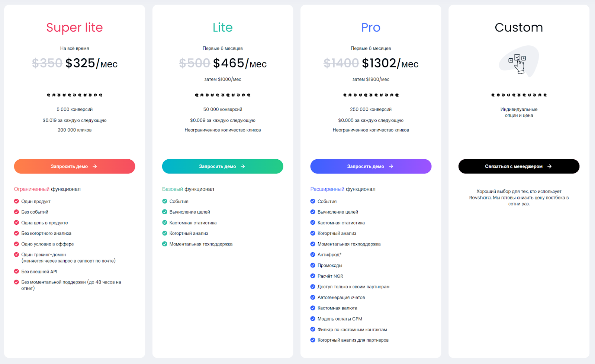Click checkmark next to 'Модель оплаты CPM'
Image resolution: width=595 pixels, height=364 pixels.
click(313, 319)
